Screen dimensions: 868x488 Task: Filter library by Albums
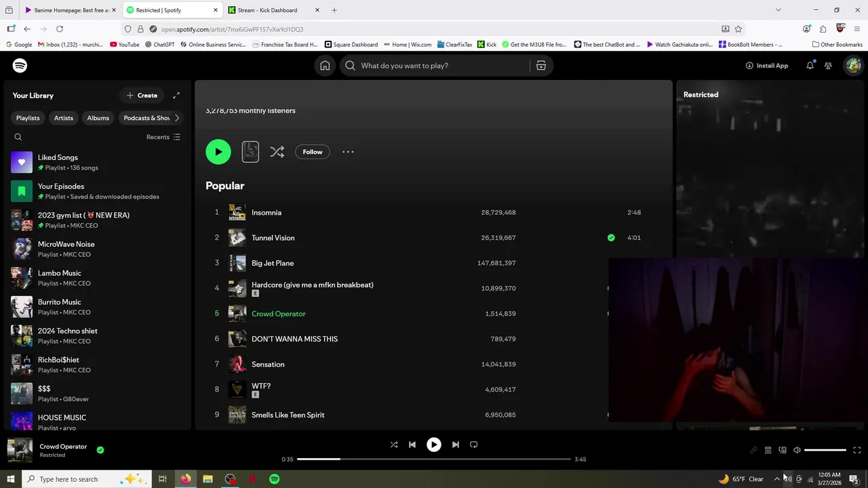click(98, 118)
